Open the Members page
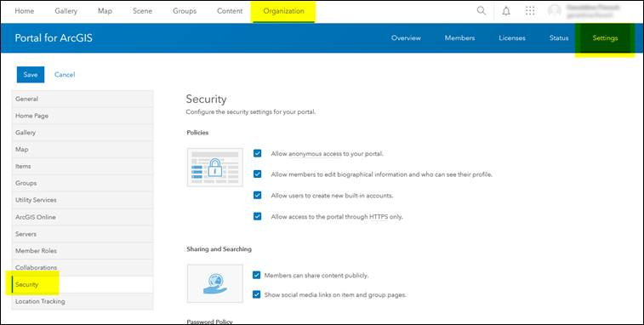Viewport: 644px width, 325px height. pos(459,37)
